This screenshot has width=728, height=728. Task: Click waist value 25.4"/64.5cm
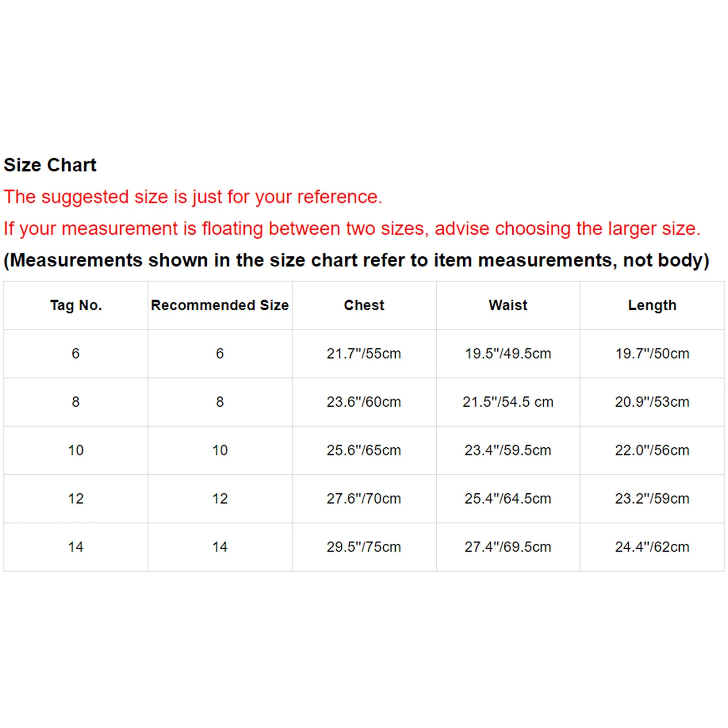pos(508,499)
